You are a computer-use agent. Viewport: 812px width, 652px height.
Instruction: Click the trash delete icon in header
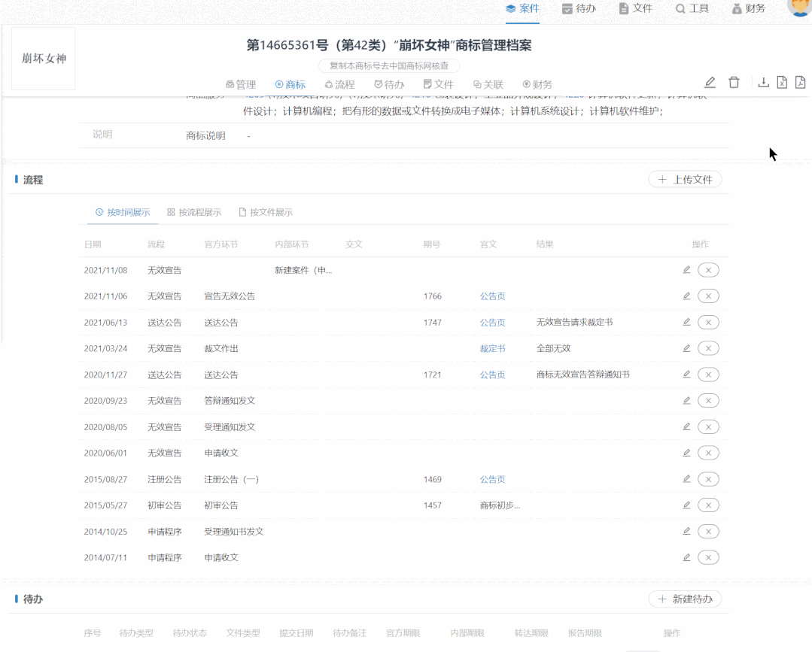734,82
